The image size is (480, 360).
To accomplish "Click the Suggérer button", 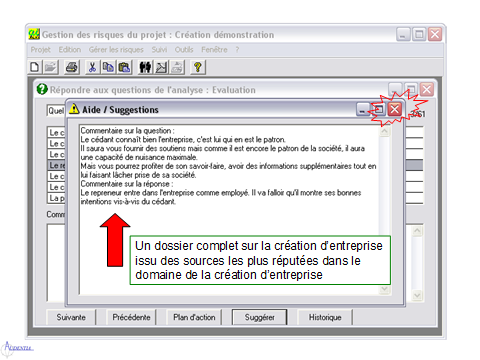I will [x=259, y=317].
